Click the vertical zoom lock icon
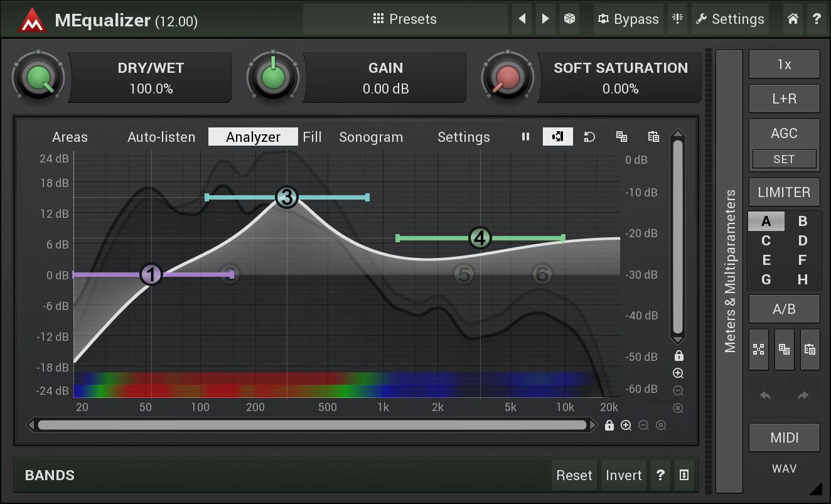The image size is (831, 504). coord(678,356)
